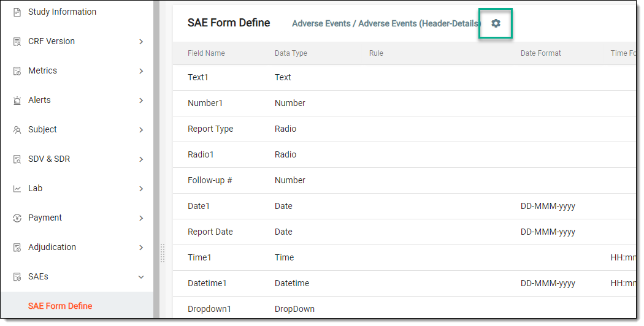This screenshot has height=326, width=644.
Task: Select the Text1 field row
Action: click(405, 78)
